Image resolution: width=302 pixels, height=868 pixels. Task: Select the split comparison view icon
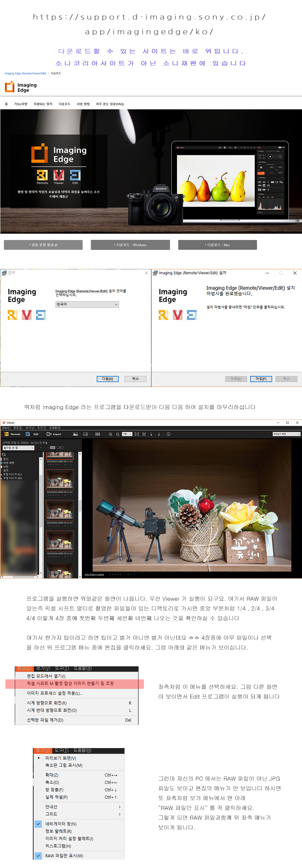point(86,434)
